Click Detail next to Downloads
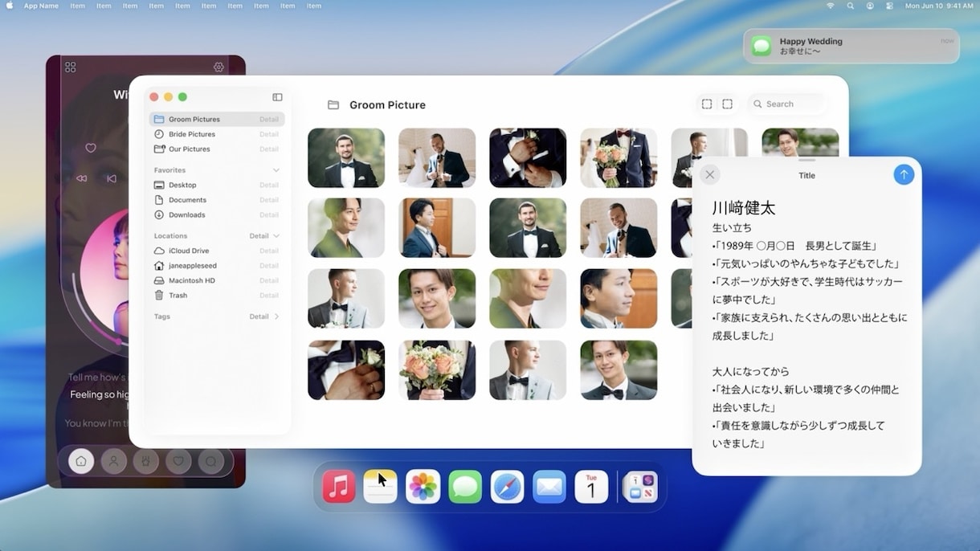This screenshot has width=980, height=551. (269, 214)
